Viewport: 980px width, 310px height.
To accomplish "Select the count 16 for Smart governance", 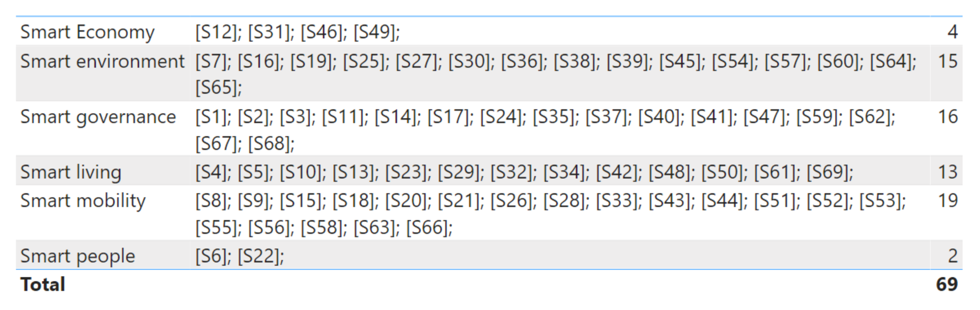I will 947,117.
